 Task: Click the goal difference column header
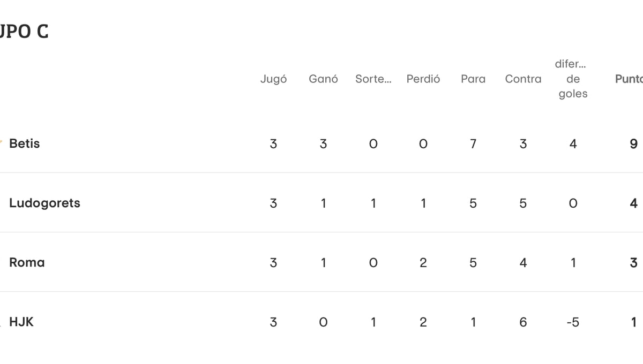click(573, 79)
